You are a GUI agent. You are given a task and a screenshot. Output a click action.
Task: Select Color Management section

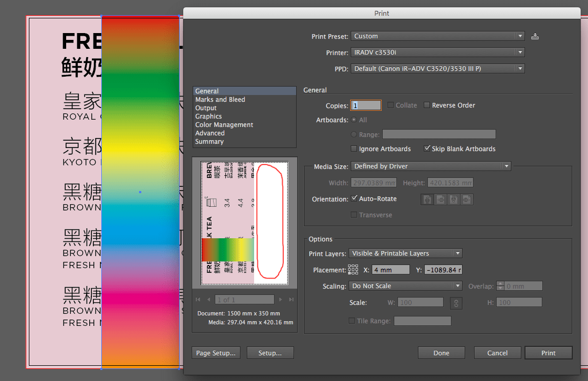tap(245, 125)
